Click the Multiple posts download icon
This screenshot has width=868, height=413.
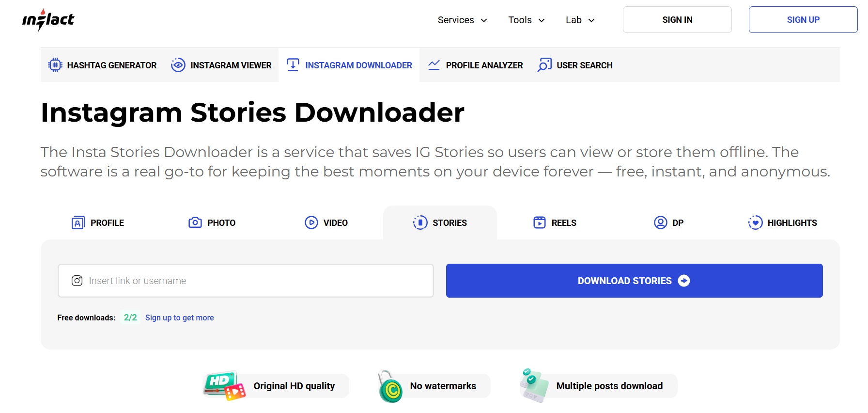click(x=534, y=386)
